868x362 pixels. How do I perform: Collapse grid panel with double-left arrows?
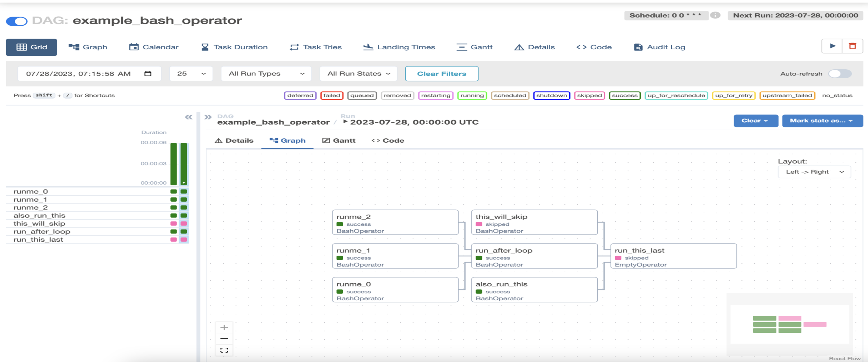click(x=188, y=117)
